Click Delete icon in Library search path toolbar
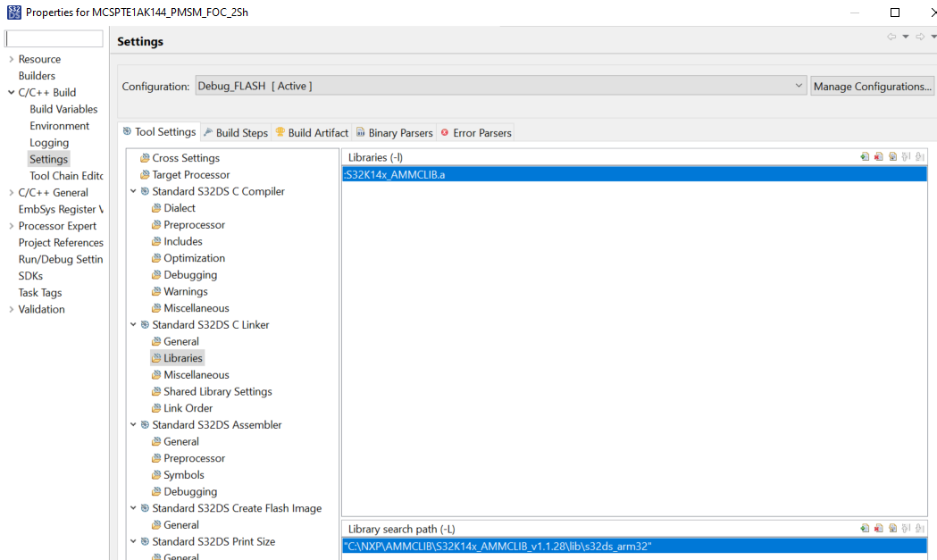 [878, 528]
